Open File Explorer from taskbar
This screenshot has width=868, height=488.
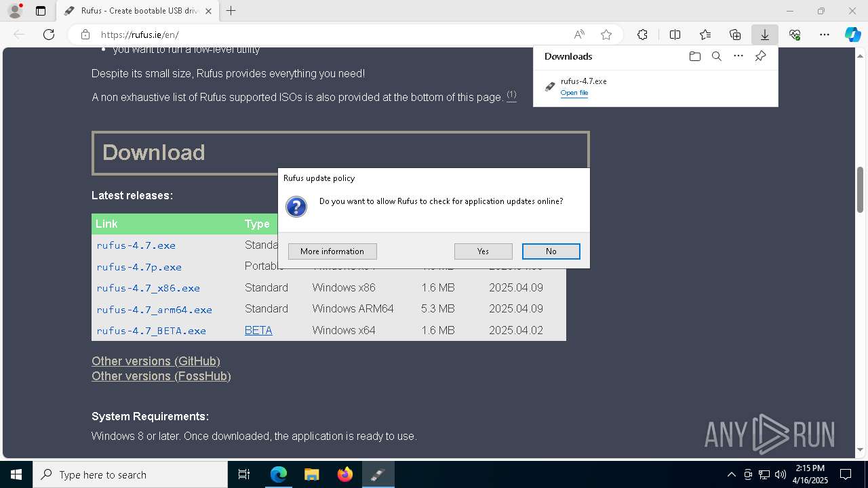tap(311, 474)
